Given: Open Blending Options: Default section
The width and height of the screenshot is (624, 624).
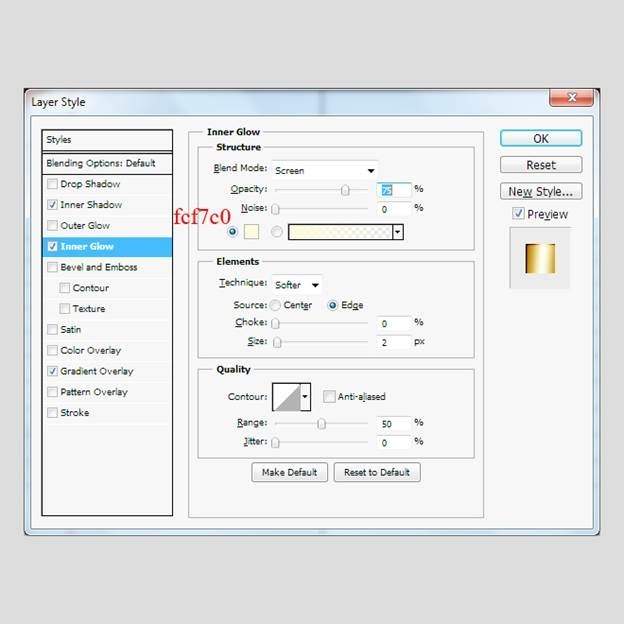Looking at the screenshot, I should [100, 163].
